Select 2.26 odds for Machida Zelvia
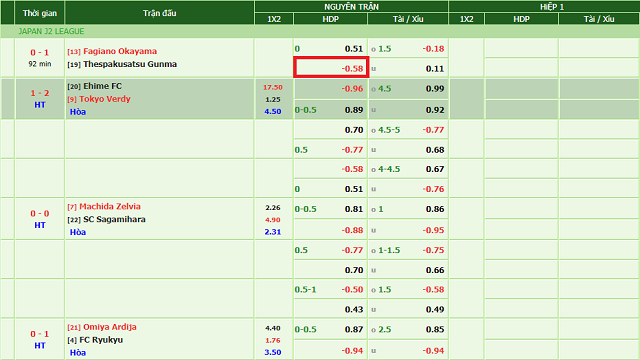The width and height of the screenshot is (640, 360). coord(273,208)
